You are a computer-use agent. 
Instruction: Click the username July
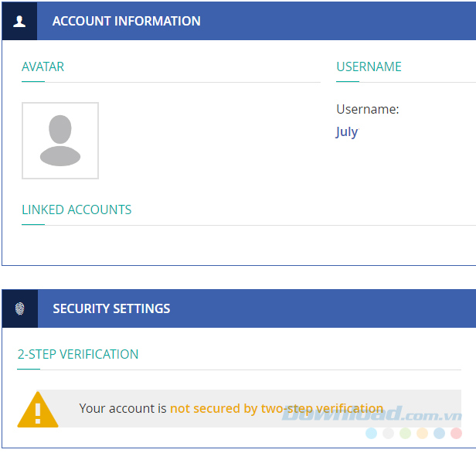click(347, 131)
